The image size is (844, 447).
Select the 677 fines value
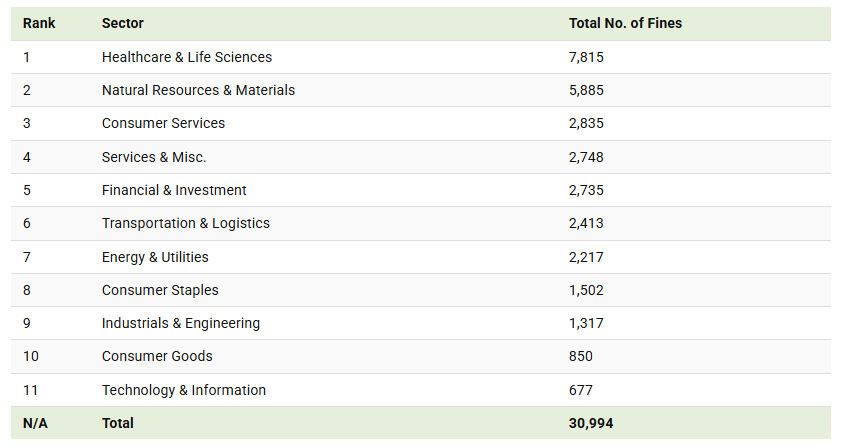tap(581, 390)
